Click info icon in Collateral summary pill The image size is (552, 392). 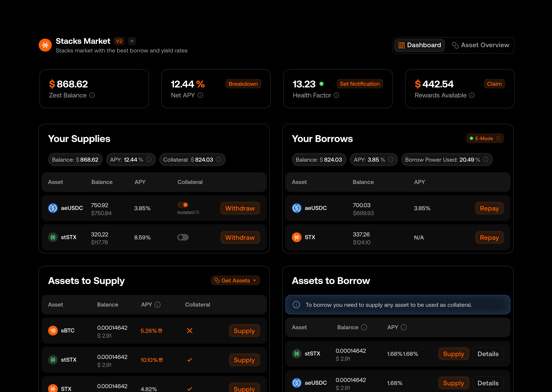219,159
